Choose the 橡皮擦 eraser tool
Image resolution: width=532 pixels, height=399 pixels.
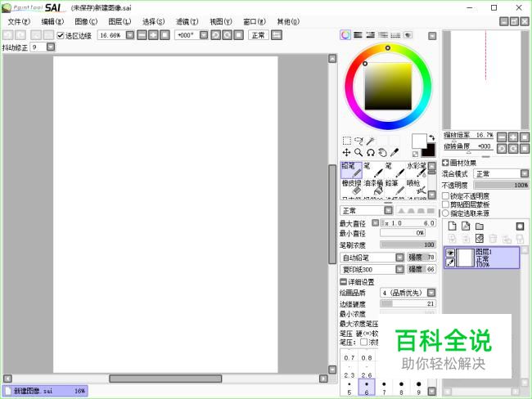(351, 187)
